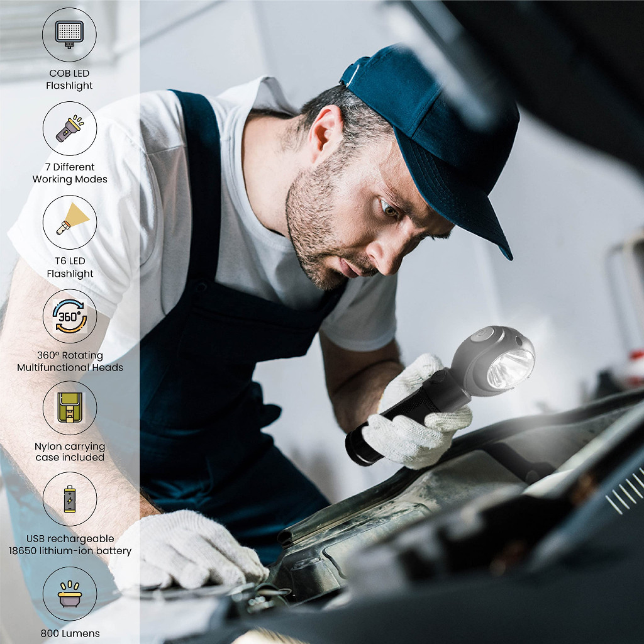Click the "COB LED Flashlight" label

point(69,79)
